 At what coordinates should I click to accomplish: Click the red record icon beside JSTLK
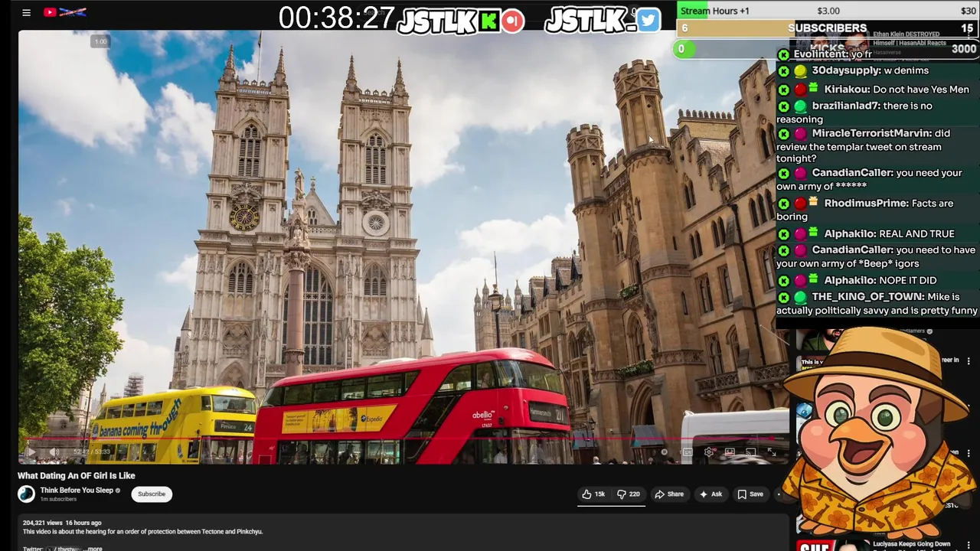[513, 21]
